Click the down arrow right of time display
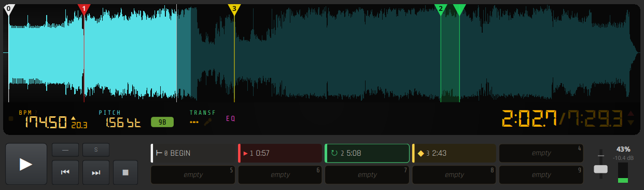 tap(631, 123)
